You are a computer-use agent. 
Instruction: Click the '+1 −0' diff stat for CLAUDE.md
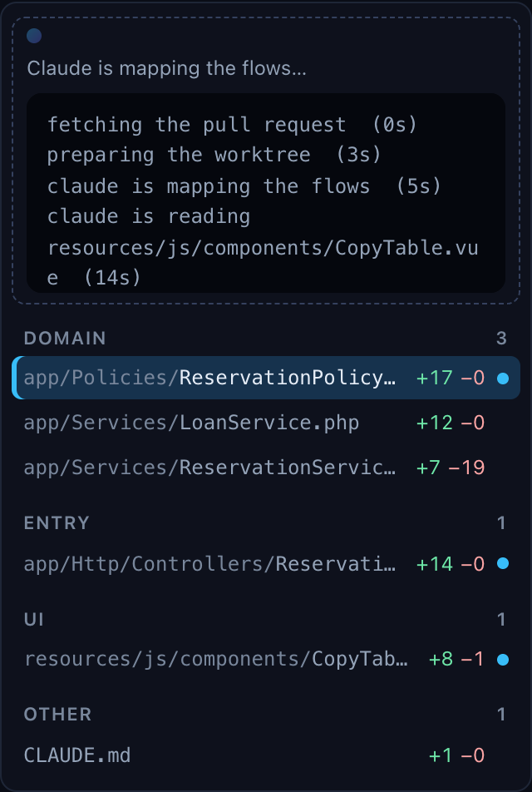tap(456, 755)
